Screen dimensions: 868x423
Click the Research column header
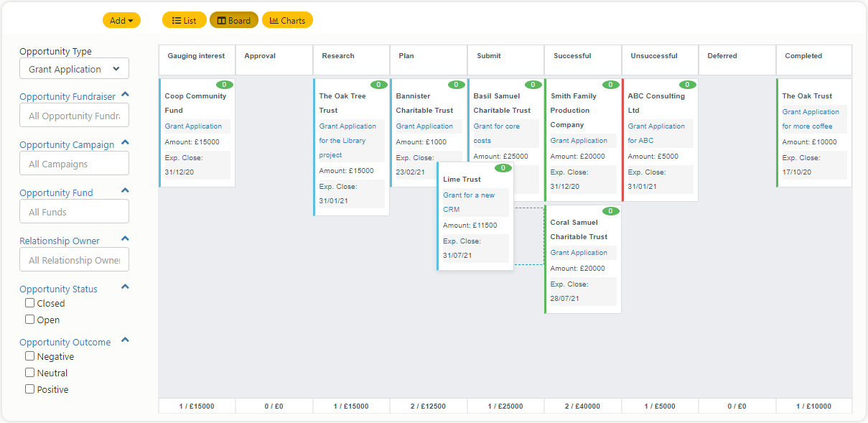(x=351, y=60)
